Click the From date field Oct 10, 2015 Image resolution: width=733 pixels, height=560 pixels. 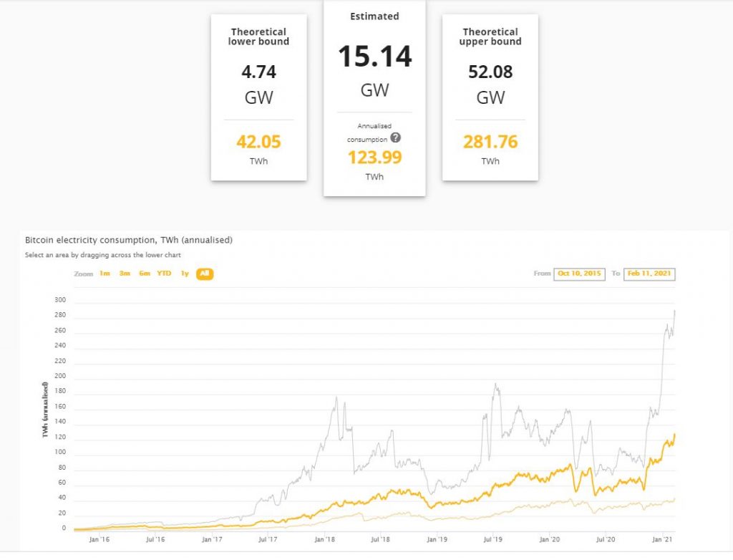tap(579, 274)
